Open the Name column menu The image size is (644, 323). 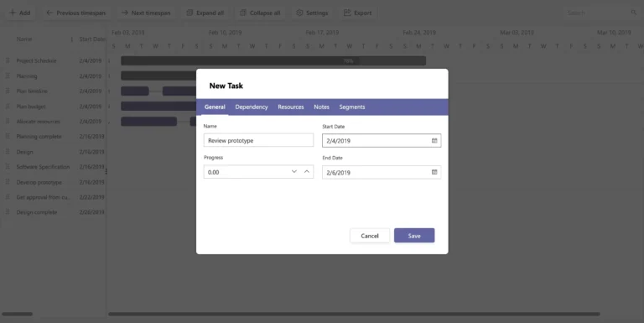coord(71,39)
